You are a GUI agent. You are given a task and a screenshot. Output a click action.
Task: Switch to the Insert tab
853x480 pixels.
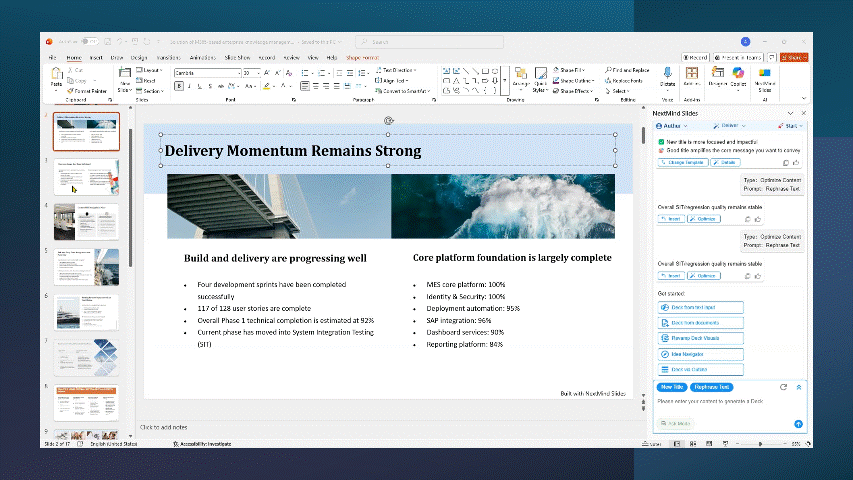pos(96,57)
